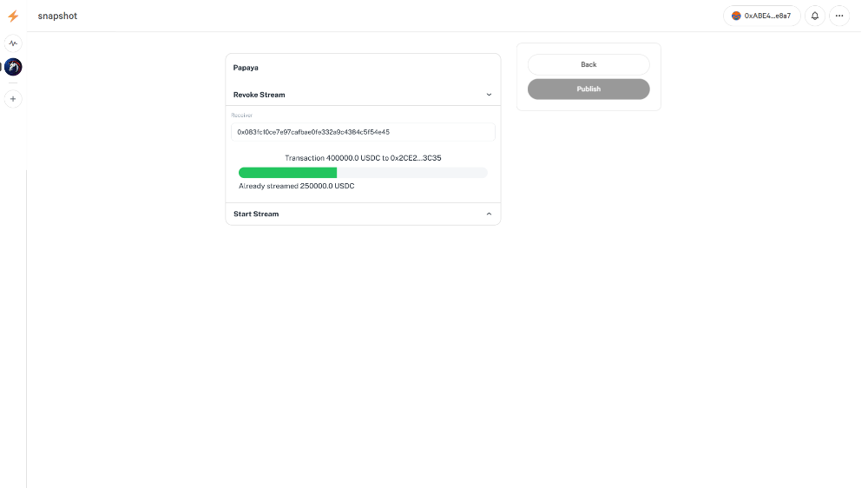Click the plus icon in the sidebar

(13, 99)
